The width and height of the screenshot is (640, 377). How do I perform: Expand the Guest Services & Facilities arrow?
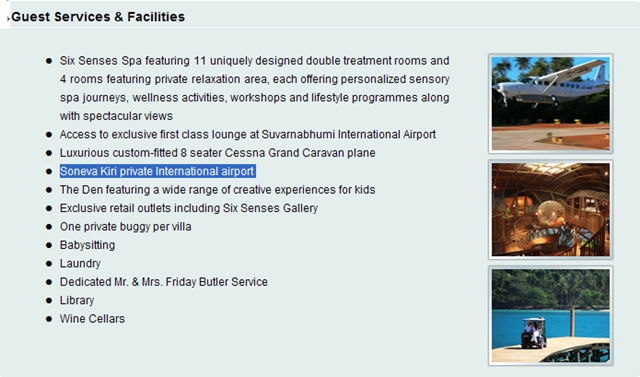pos(8,19)
